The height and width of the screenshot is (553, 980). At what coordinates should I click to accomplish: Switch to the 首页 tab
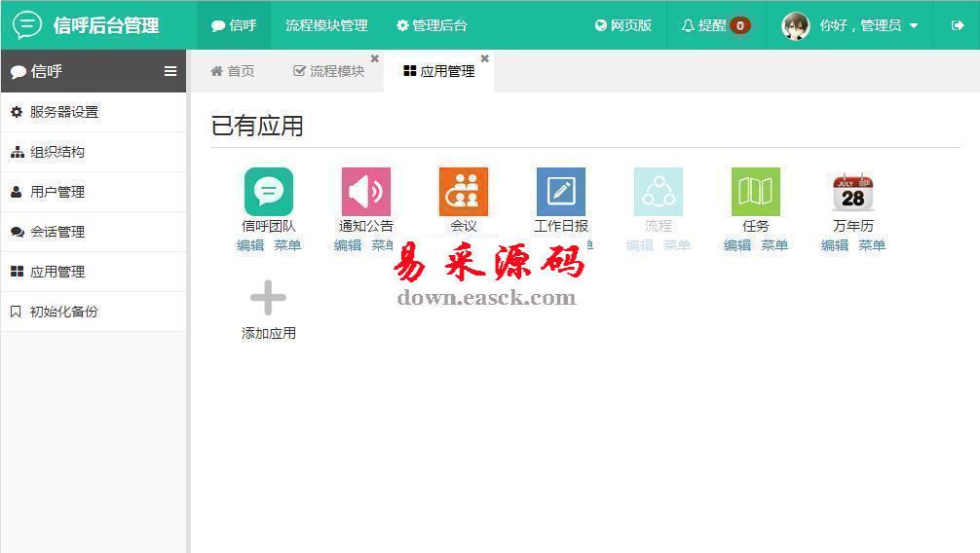pyautogui.click(x=233, y=71)
